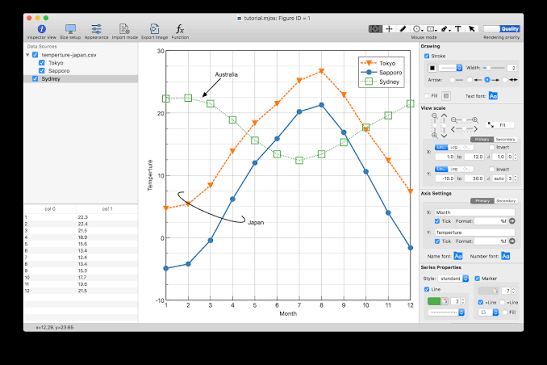Select the pen drawing tool
This screenshot has width=547, height=365.
(x=445, y=29)
